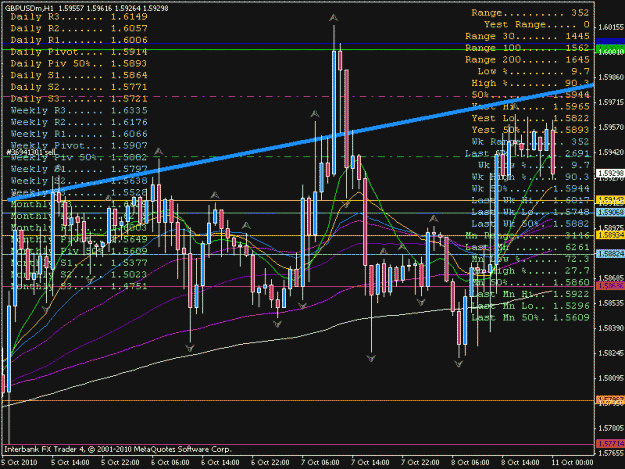Select the 'Last Mn 50%. 1.5609' label
The height and width of the screenshot is (469, 625).
[531, 318]
